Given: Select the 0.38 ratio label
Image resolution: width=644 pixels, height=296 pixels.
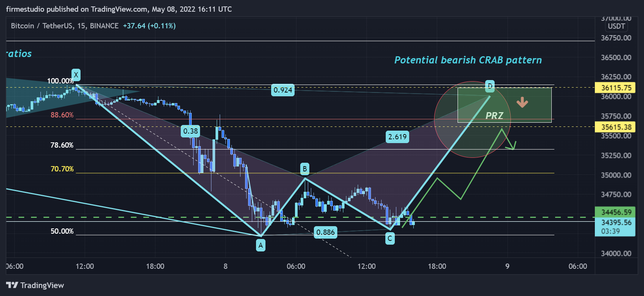Looking at the screenshot, I should pyautogui.click(x=191, y=131).
